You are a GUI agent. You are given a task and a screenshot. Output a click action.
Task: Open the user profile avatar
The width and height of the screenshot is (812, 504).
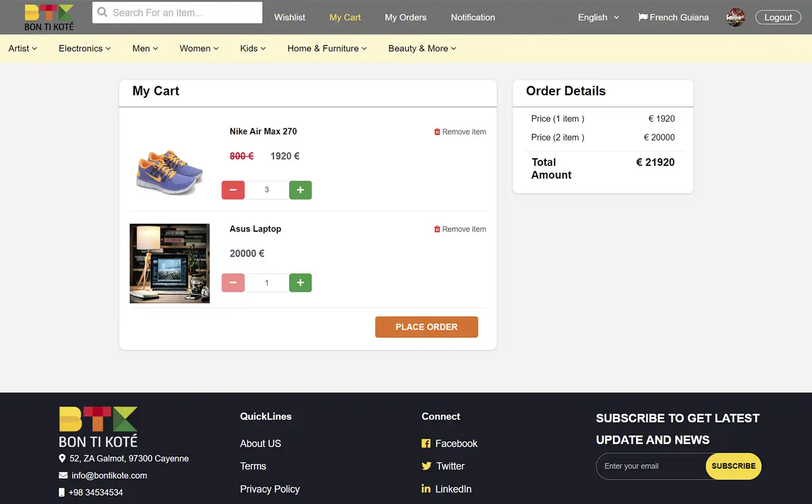click(x=736, y=17)
